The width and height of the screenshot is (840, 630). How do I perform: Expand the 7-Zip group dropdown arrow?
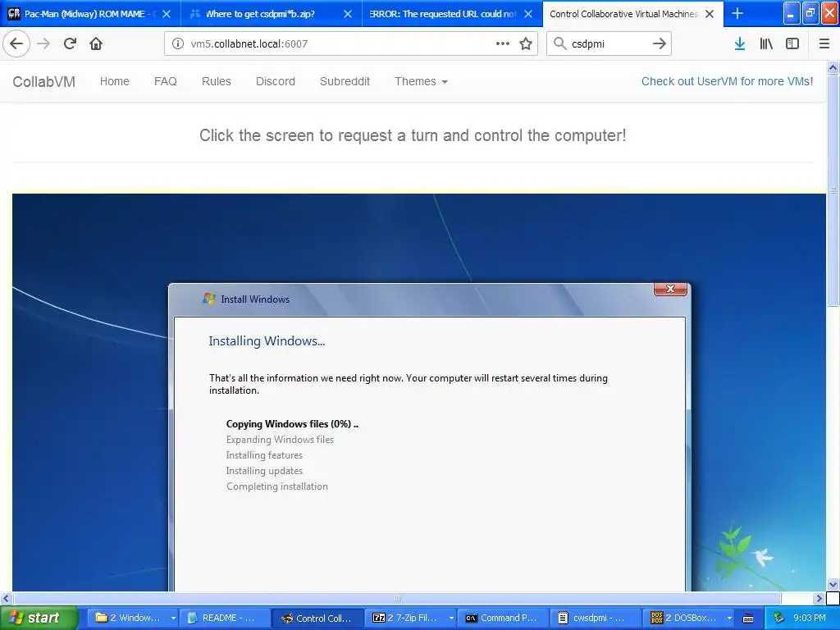[451, 618]
